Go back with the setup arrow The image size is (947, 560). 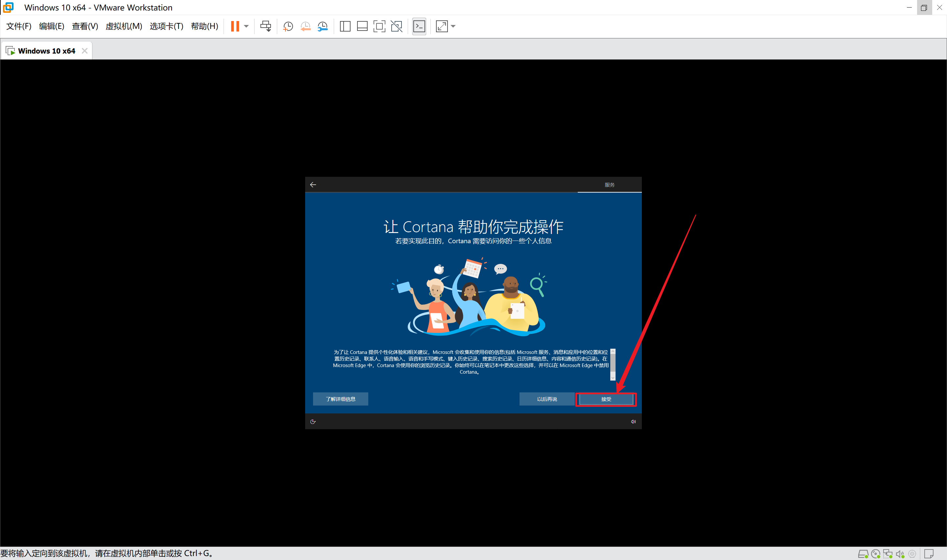pyautogui.click(x=313, y=184)
